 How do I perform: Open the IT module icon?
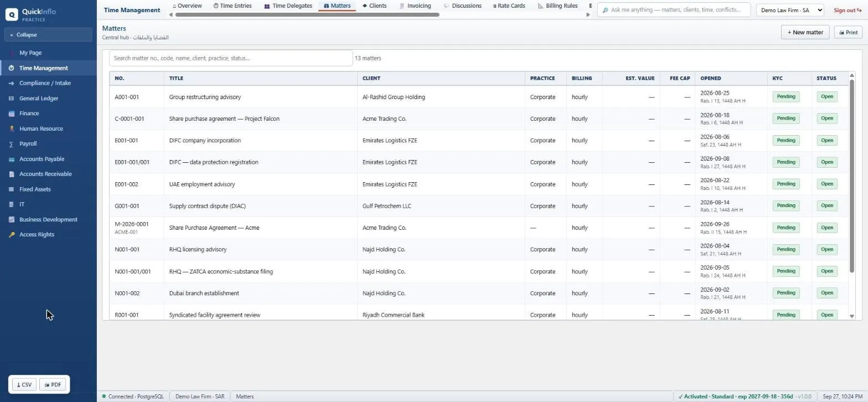(x=12, y=204)
